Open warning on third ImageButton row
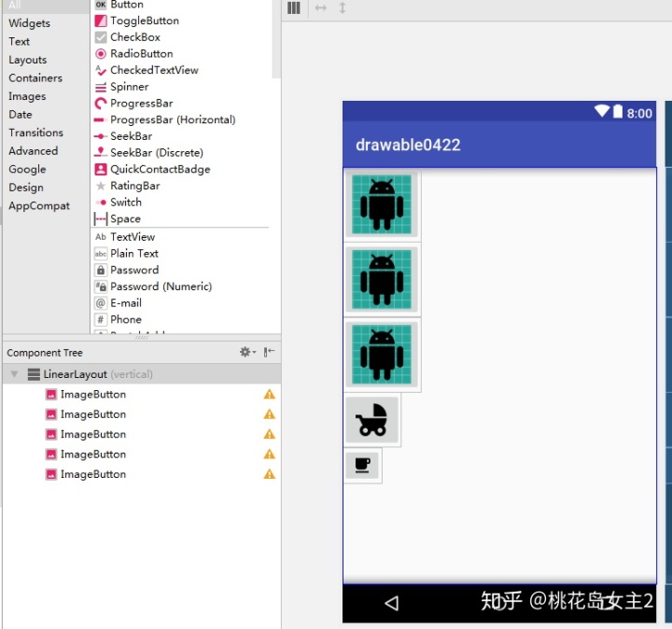Screen dimensions: 672x629 pos(269,434)
